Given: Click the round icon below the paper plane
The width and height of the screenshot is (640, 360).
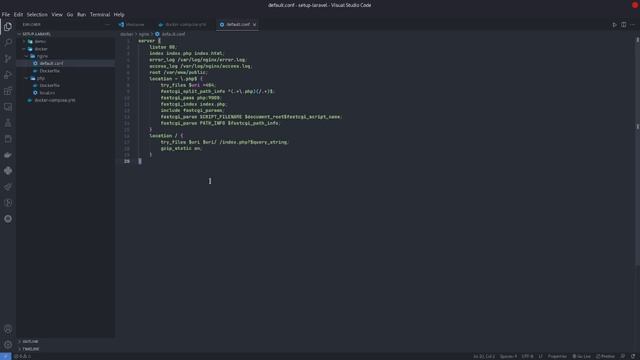Looking at the screenshot, I should 8,203.
